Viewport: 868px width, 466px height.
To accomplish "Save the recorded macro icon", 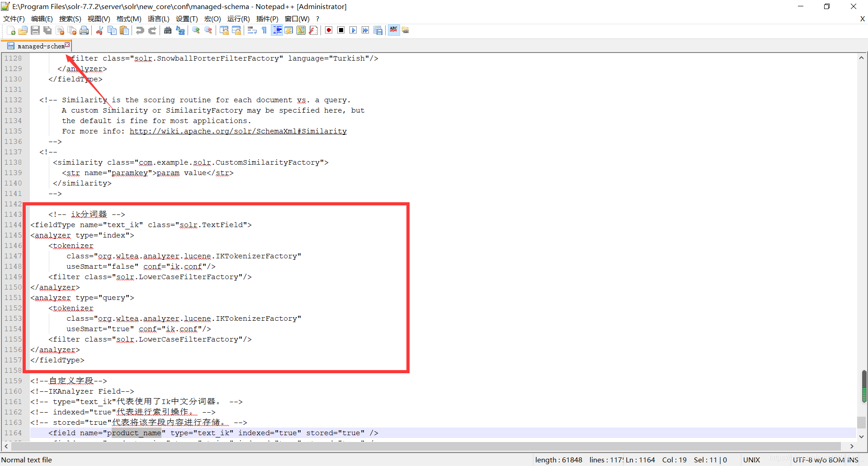I will 378,30.
